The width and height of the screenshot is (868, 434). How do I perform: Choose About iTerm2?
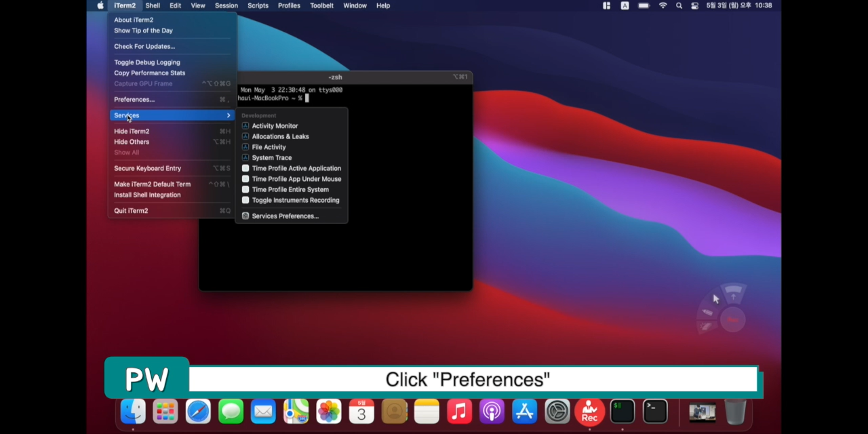pyautogui.click(x=172, y=20)
